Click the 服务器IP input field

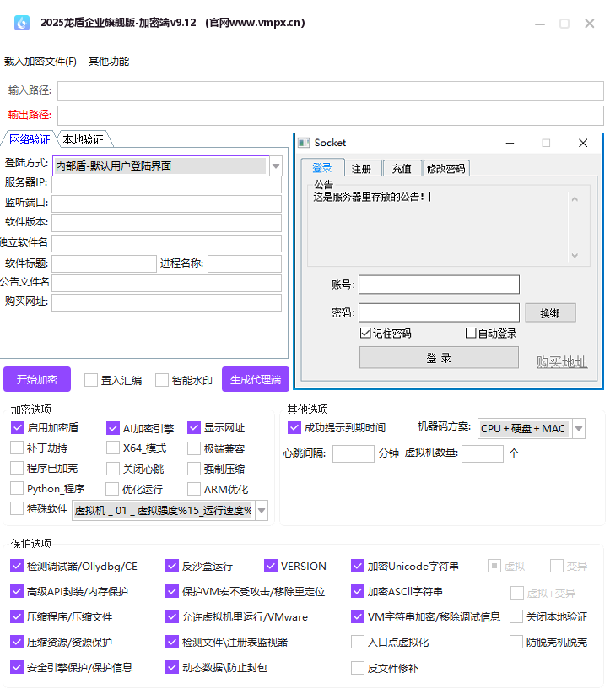(x=167, y=184)
